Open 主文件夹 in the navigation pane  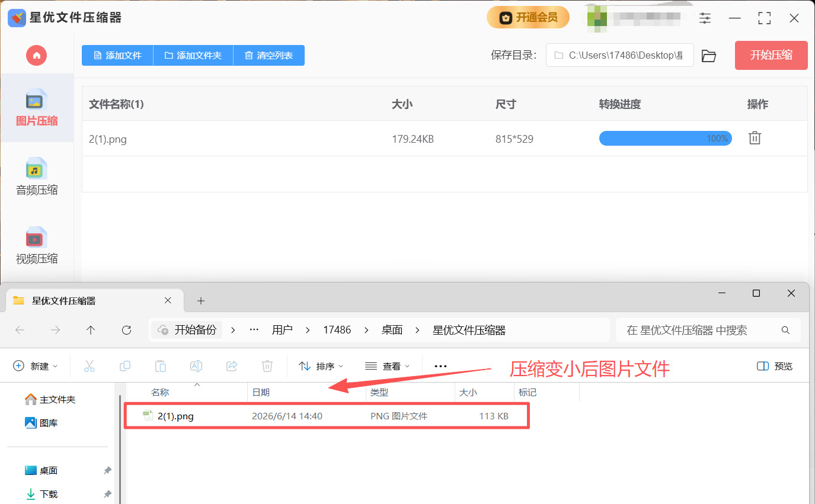[50, 399]
